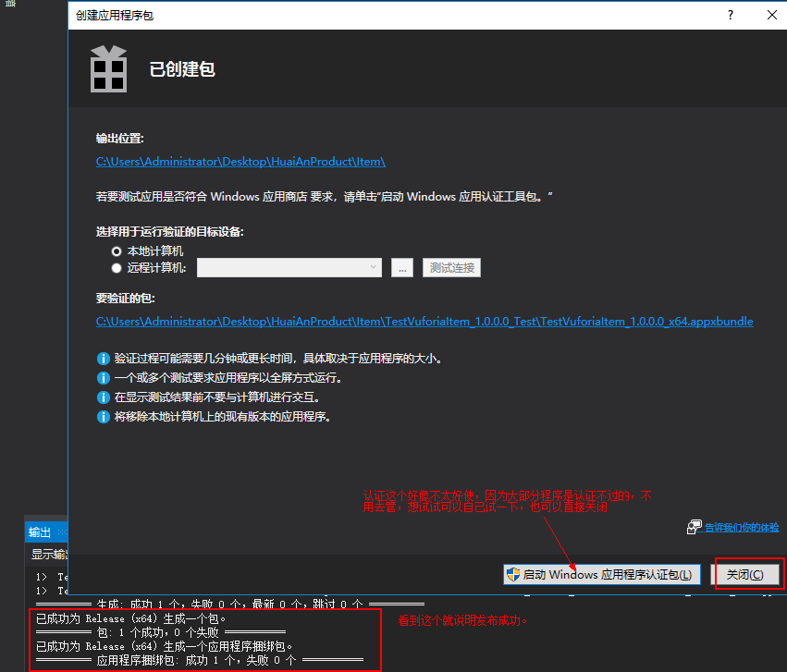Open the TestVuforiaItem appxbundle package link
Image resolution: width=787 pixels, height=672 pixels.
(424, 322)
